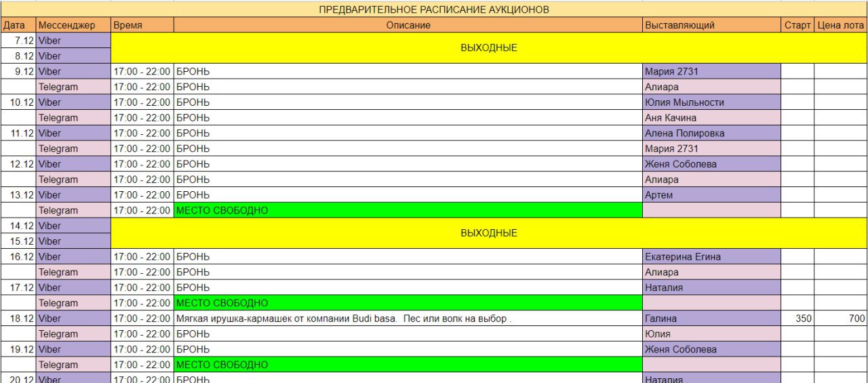Select the 7.12 date cell
The width and height of the screenshot is (868, 383).
tap(18, 41)
